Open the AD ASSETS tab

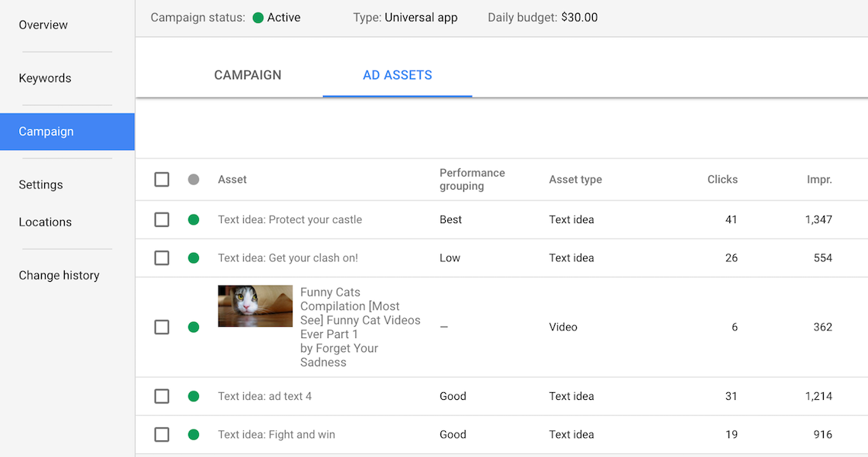click(397, 75)
